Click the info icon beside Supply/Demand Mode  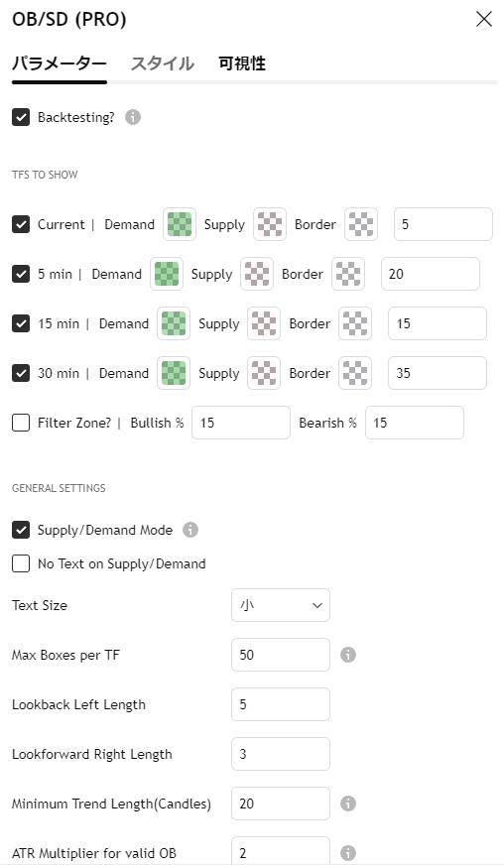tap(190, 530)
